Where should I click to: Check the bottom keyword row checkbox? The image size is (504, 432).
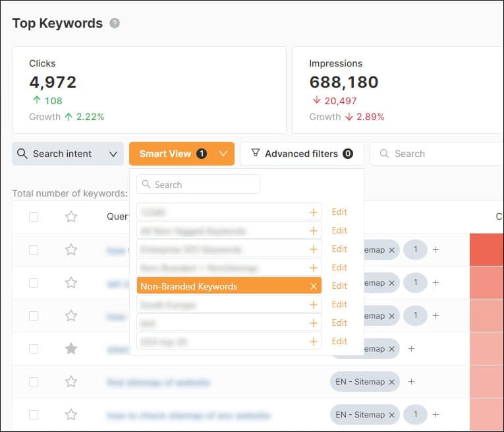point(34,415)
